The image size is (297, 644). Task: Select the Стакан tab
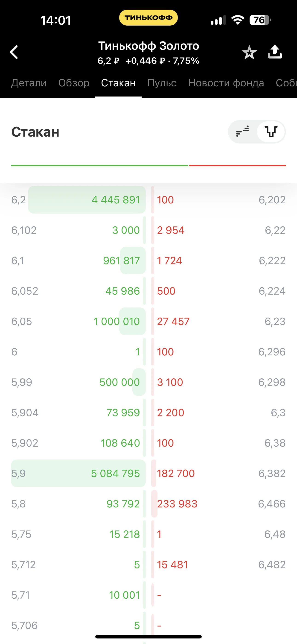coord(118,83)
